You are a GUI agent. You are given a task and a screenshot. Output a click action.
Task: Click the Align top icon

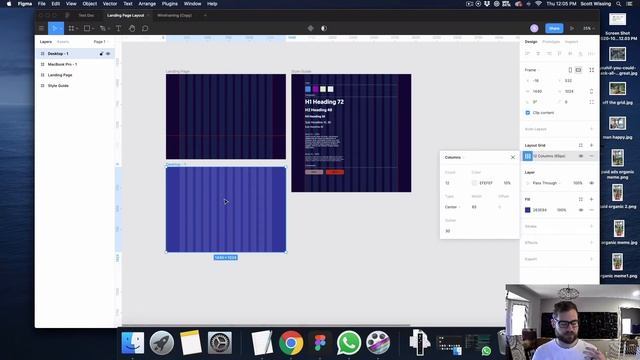coord(560,53)
